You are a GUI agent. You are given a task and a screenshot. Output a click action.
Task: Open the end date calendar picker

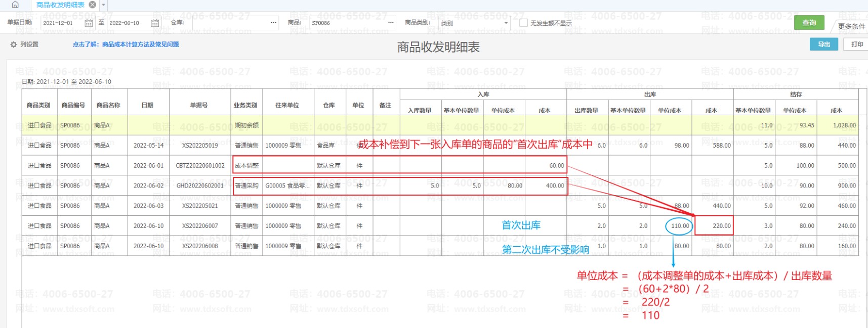[155, 23]
